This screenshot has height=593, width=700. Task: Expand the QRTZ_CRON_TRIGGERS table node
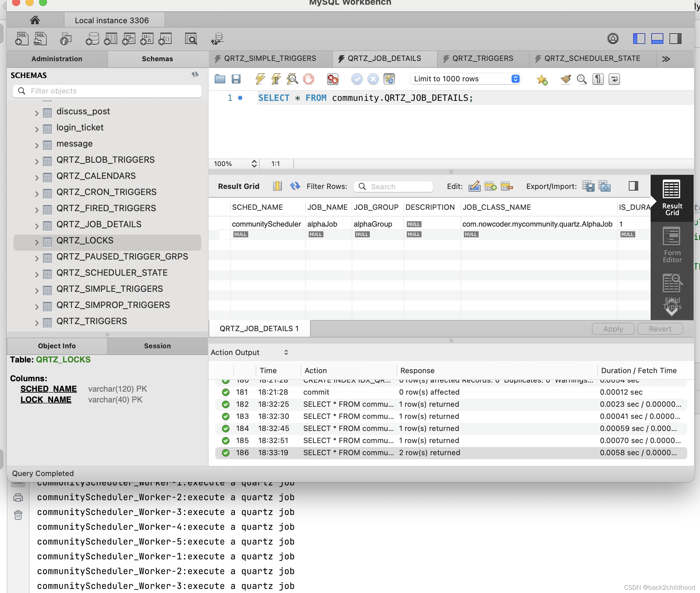(37, 194)
